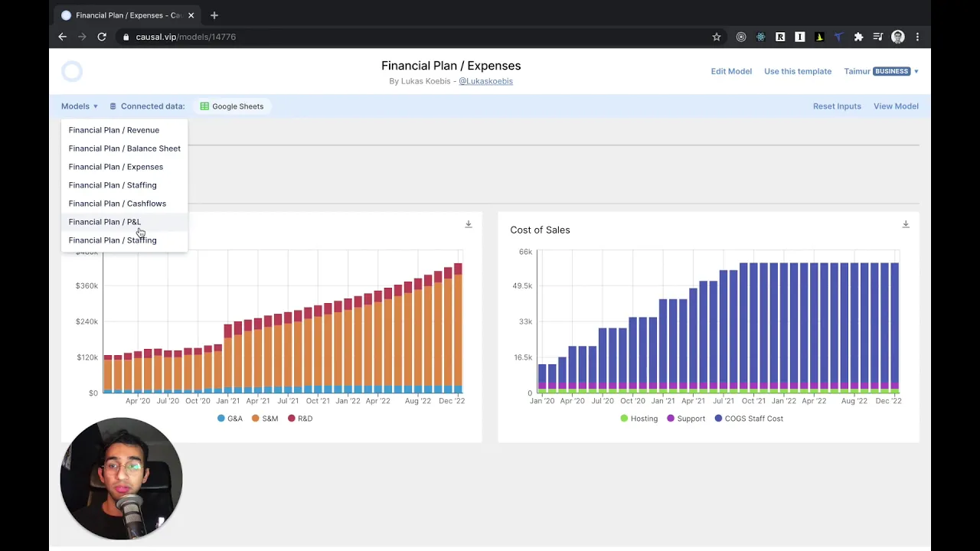The image size is (980, 551).
Task: Click Use this template
Action: tap(798, 71)
